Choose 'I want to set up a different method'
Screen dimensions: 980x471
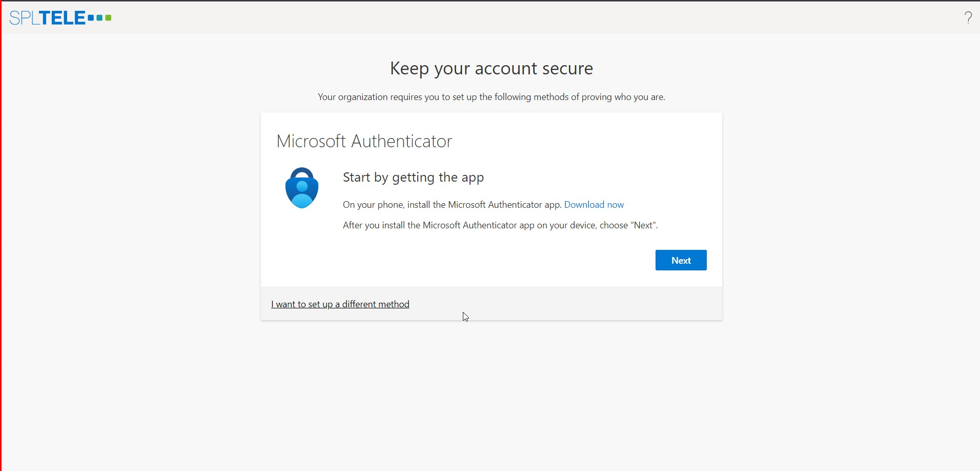(x=340, y=304)
